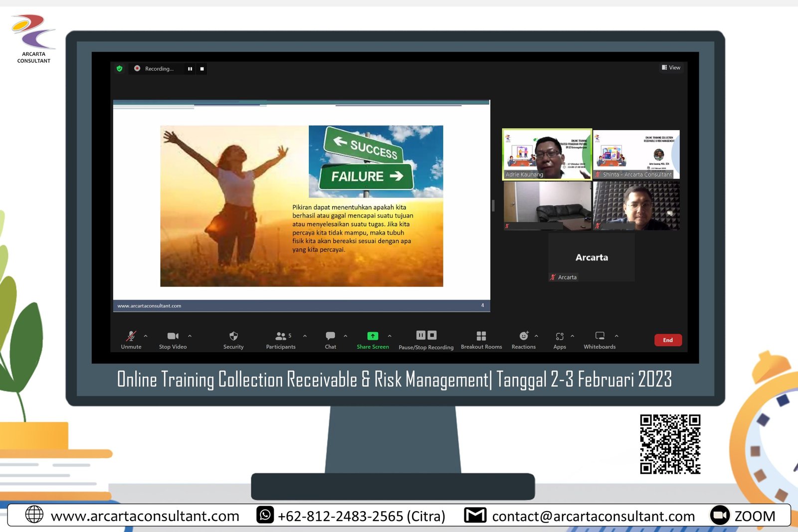
Task: Click the red End meeting button
Action: 668,340
